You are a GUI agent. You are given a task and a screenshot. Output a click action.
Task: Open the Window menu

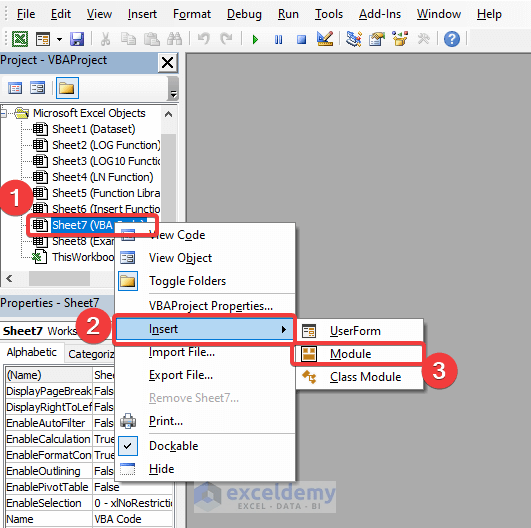click(439, 14)
